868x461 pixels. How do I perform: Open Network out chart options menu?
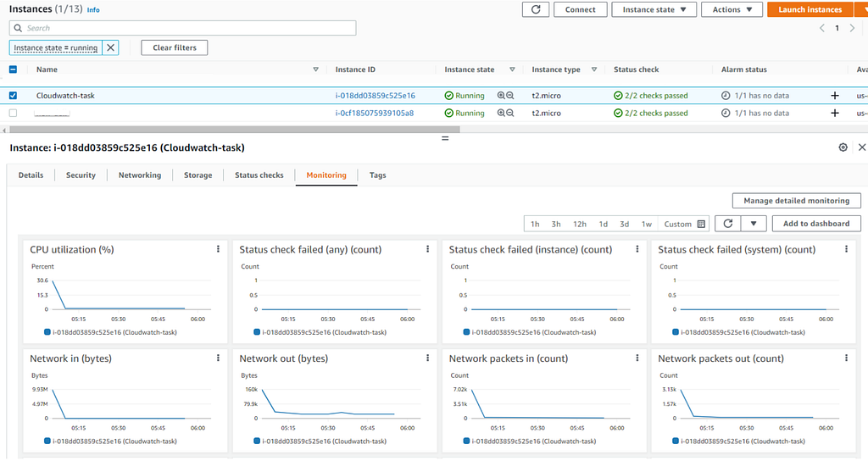[x=427, y=358]
